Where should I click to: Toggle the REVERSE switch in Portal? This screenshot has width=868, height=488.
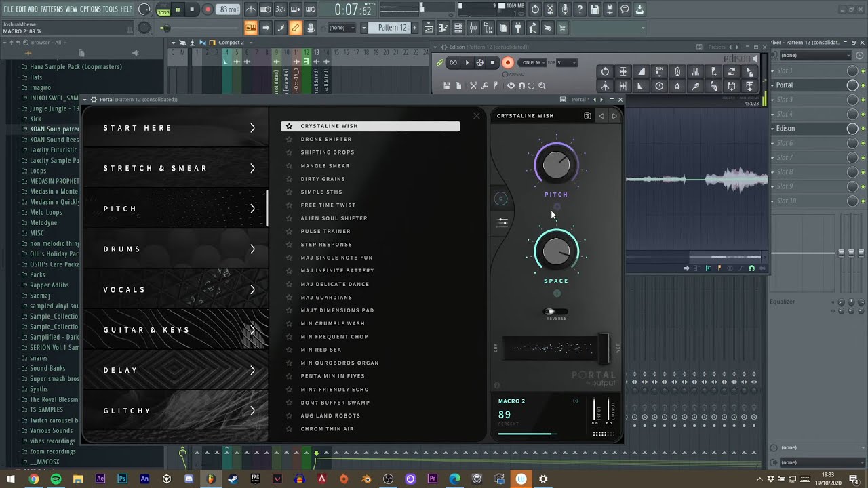pos(556,312)
